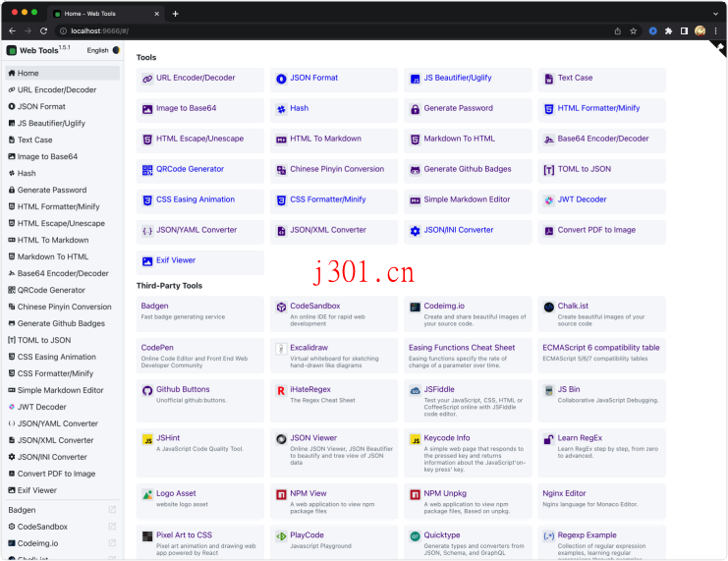Open the English language selector
This screenshot has height=561, width=728.
(x=97, y=50)
